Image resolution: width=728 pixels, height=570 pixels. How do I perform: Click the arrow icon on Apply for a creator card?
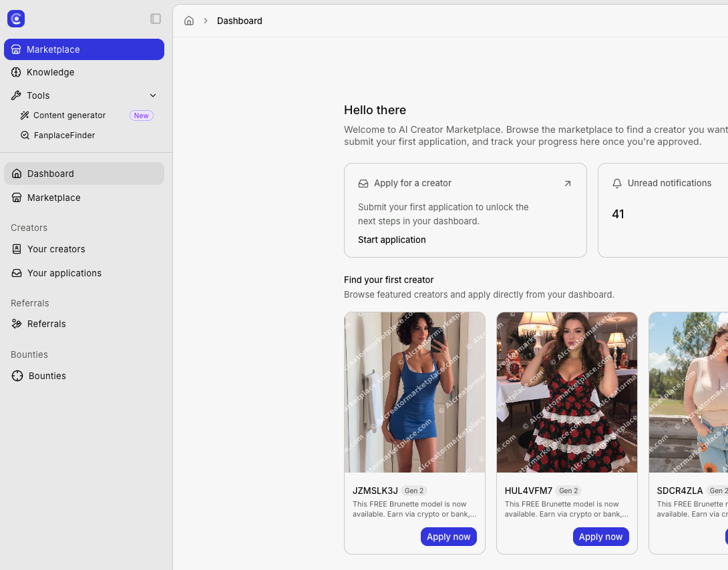pos(567,184)
